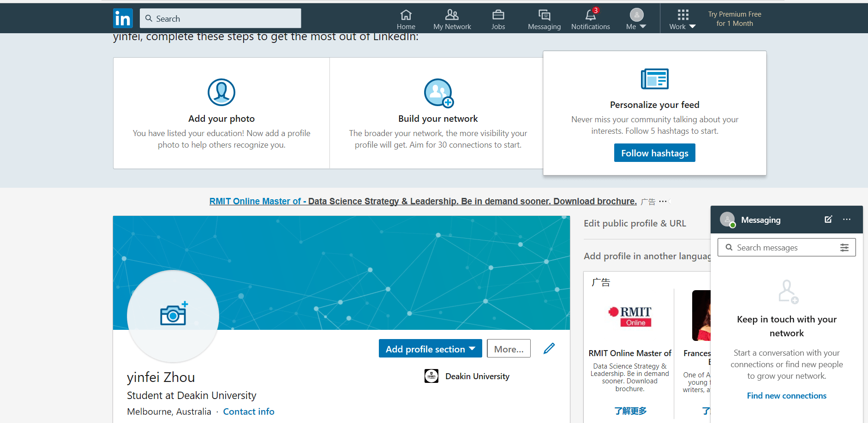This screenshot has height=423, width=868.
Task: Compose new message icon in Messaging panel
Action: point(828,220)
